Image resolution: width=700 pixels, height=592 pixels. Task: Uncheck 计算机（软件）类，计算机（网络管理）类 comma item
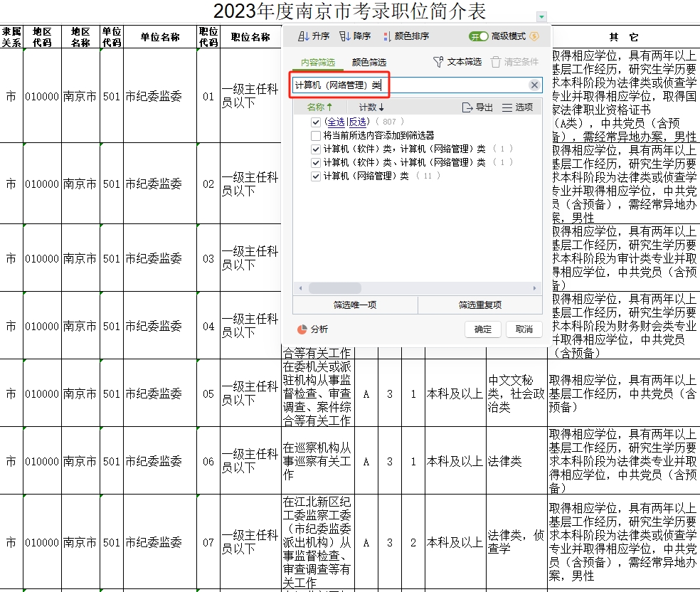316,149
